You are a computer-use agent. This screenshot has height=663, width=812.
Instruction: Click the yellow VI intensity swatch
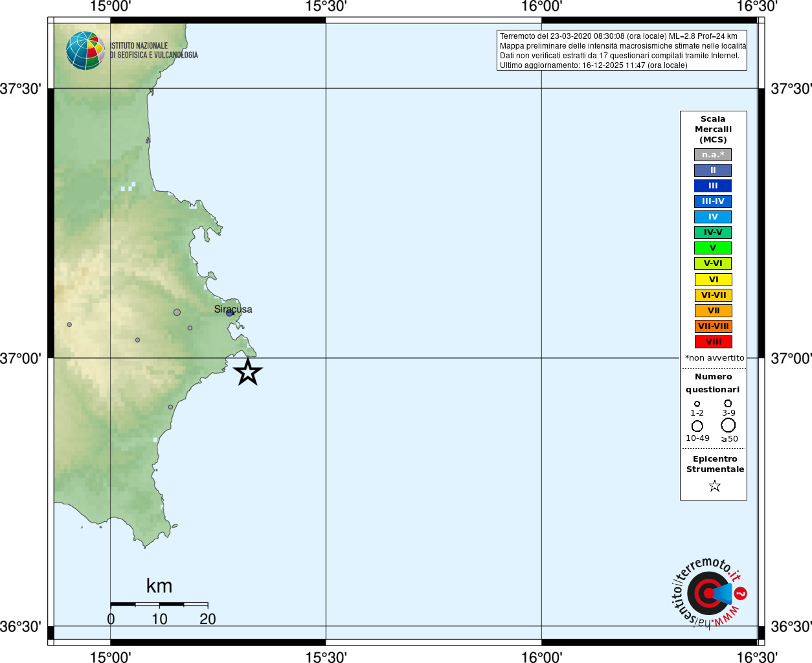click(713, 280)
